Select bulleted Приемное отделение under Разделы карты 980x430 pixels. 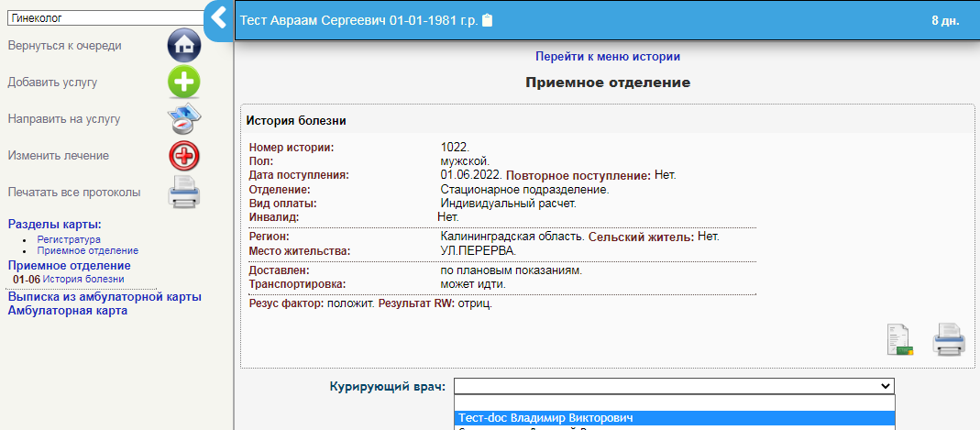(x=87, y=250)
